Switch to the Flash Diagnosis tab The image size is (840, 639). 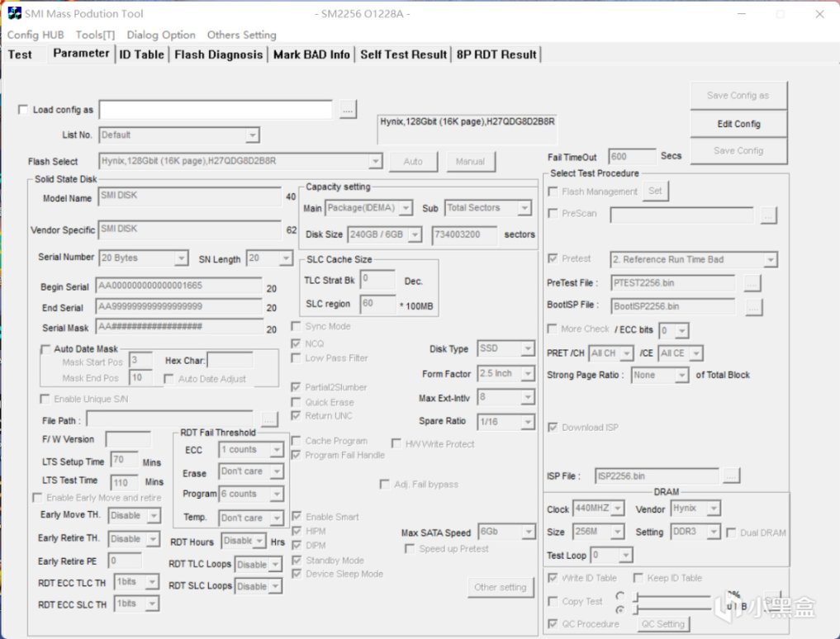(x=219, y=54)
